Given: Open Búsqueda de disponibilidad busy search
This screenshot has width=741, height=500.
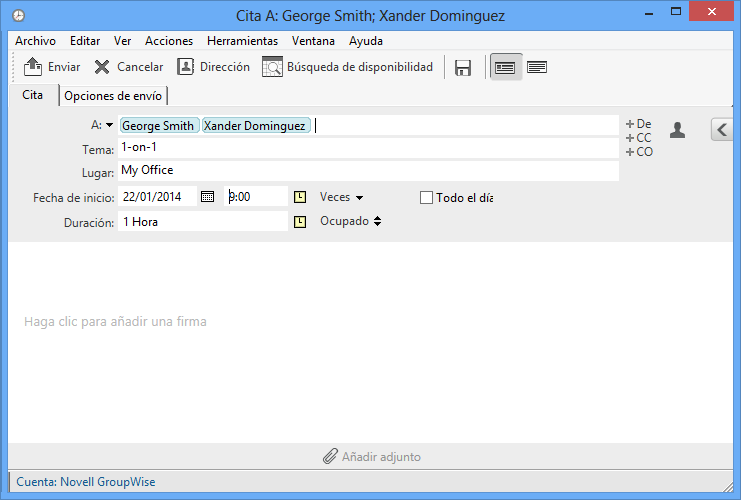Looking at the screenshot, I should [x=347, y=67].
